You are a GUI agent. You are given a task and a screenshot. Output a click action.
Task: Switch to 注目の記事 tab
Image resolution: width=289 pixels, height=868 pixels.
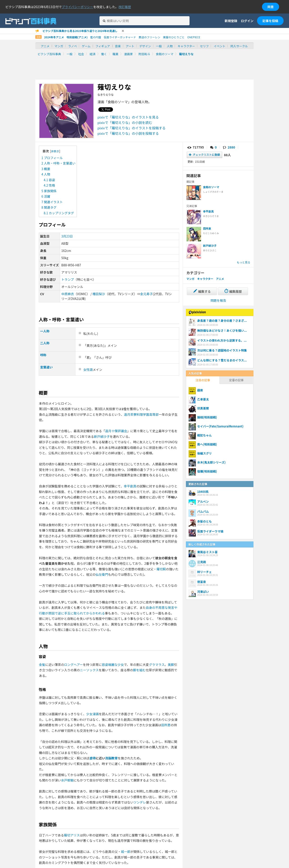click(203, 380)
